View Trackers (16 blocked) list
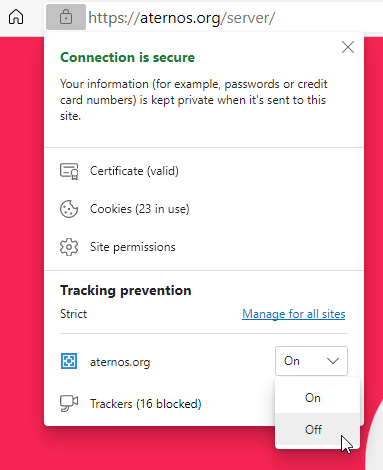The width and height of the screenshot is (383, 470). click(x=146, y=404)
